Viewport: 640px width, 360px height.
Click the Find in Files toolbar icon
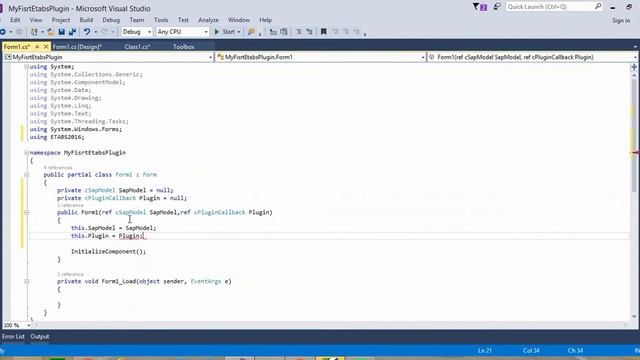[x=251, y=32]
